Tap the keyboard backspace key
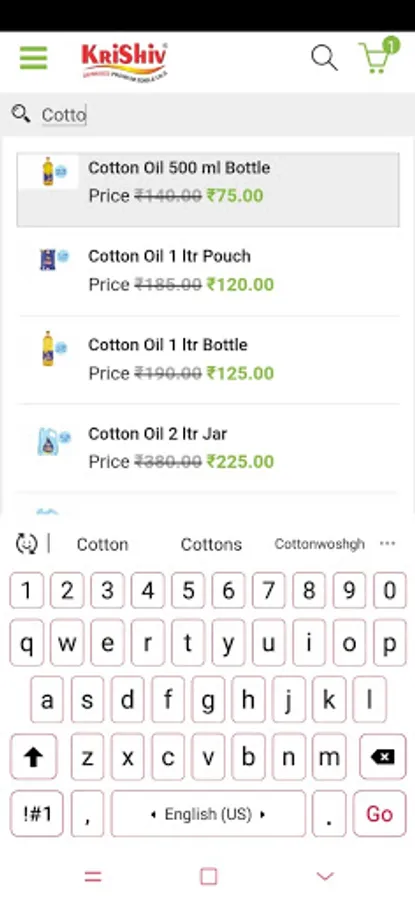This screenshot has height=900, width=415. click(x=382, y=757)
